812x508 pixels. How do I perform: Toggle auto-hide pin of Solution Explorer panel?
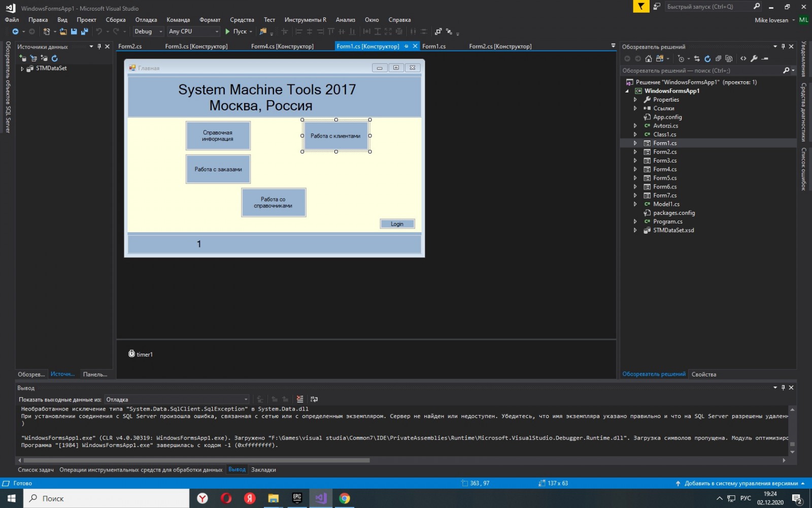pyautogui.click(x=783, y=46)
